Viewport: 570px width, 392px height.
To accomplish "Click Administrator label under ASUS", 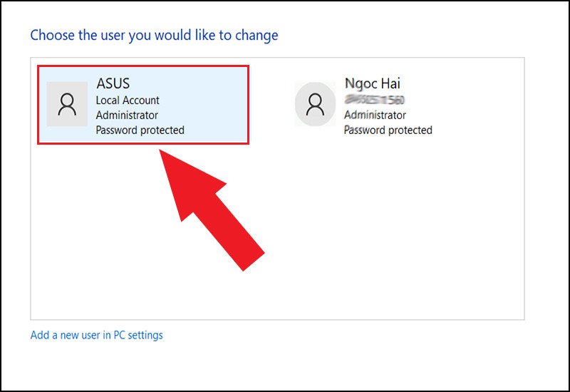I will (127, 115).
